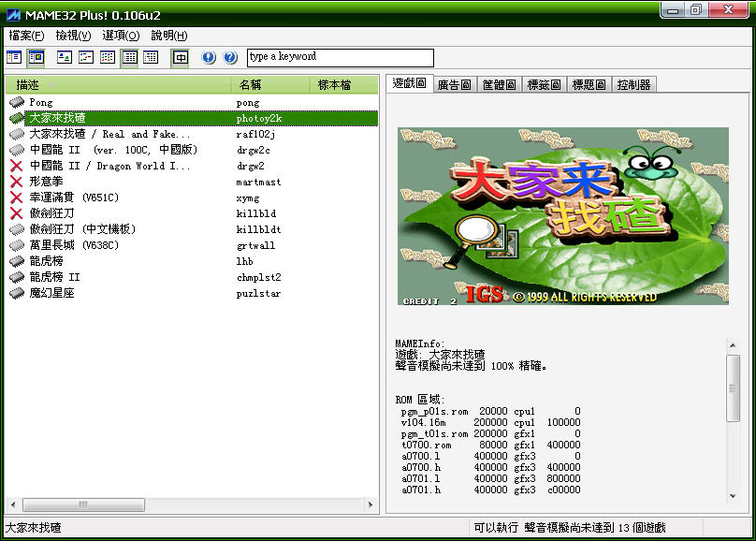Click the photoy2k name cell

(x=259, y=118)
